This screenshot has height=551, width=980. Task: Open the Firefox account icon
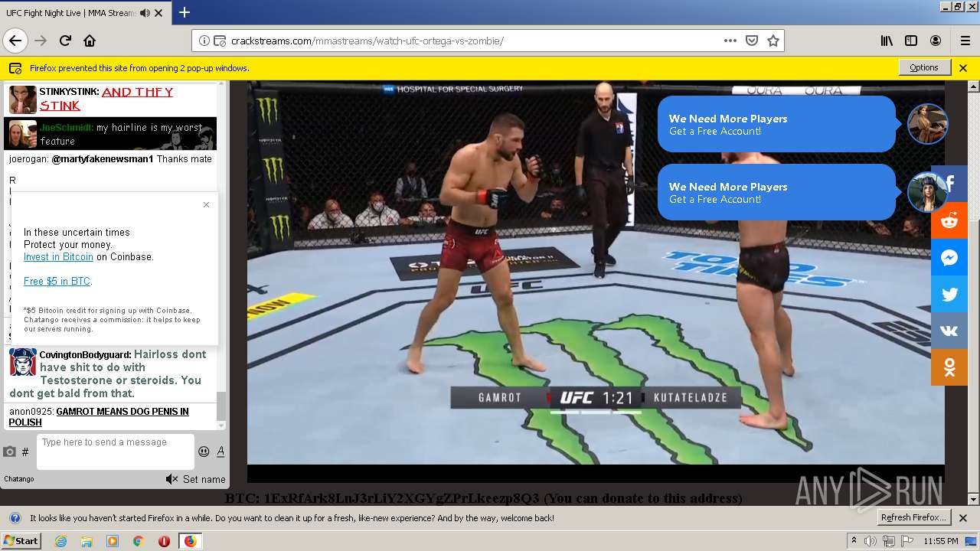(x=936, y=41)
